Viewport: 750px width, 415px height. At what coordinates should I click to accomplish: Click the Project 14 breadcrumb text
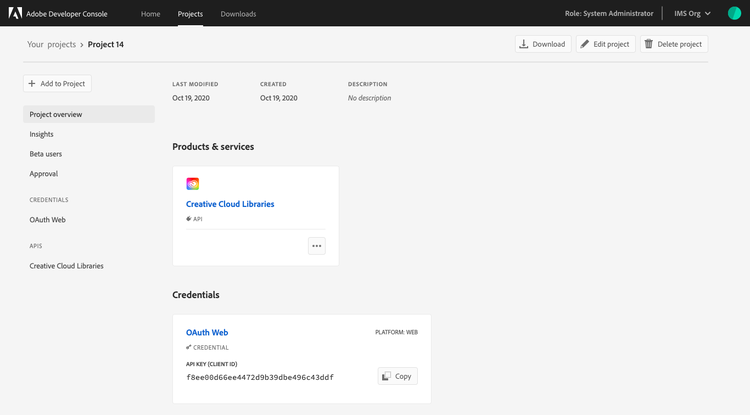pos(106,44)
